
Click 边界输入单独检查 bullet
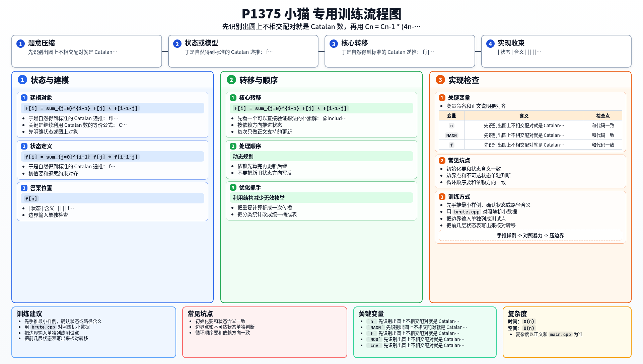pyautogui.click(x=48, y=215)
